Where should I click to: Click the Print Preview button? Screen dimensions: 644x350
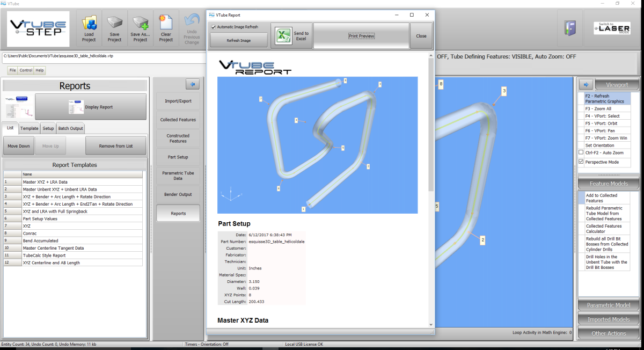pos(361,36)
